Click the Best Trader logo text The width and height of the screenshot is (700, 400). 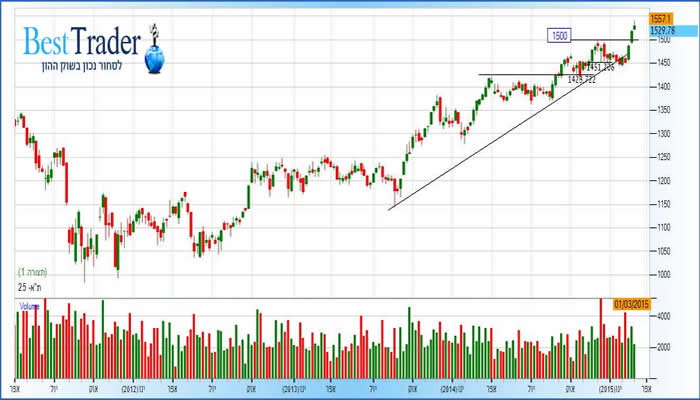tap(82, 43)
